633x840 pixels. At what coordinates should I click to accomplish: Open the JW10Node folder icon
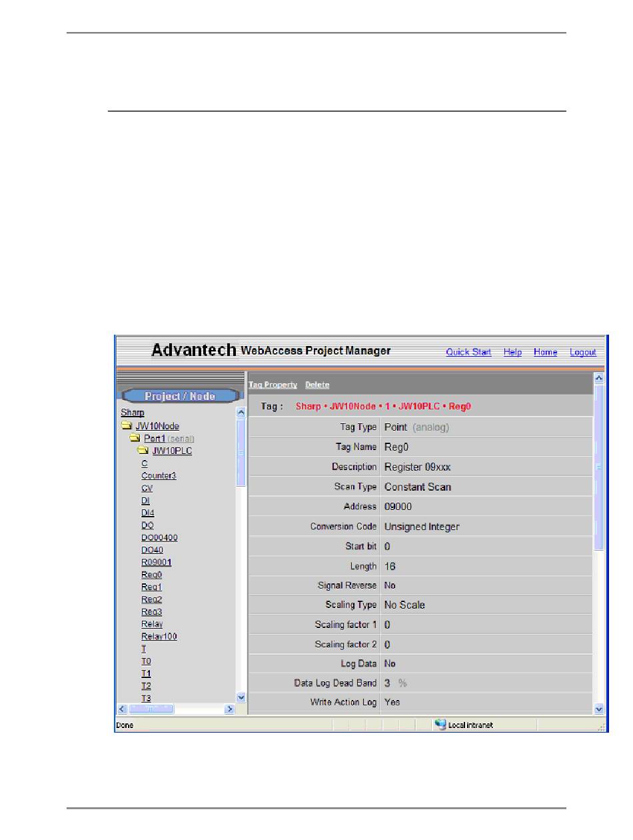(127, 426)
